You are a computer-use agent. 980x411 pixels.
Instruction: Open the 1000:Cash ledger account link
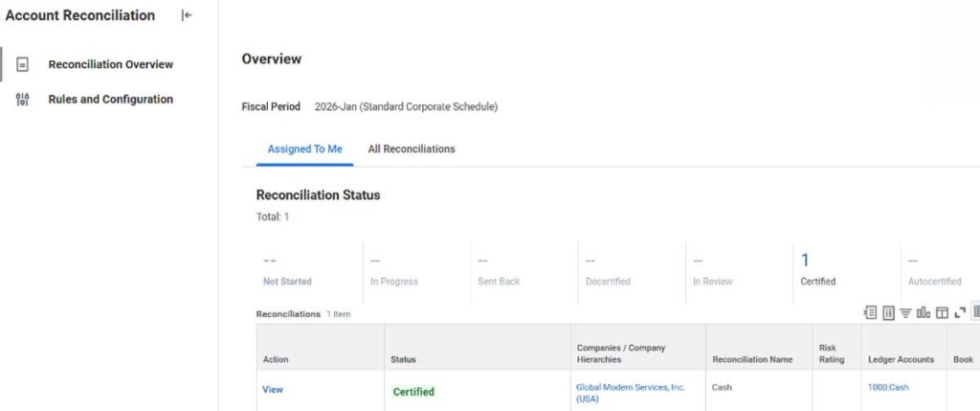(888, 387)
